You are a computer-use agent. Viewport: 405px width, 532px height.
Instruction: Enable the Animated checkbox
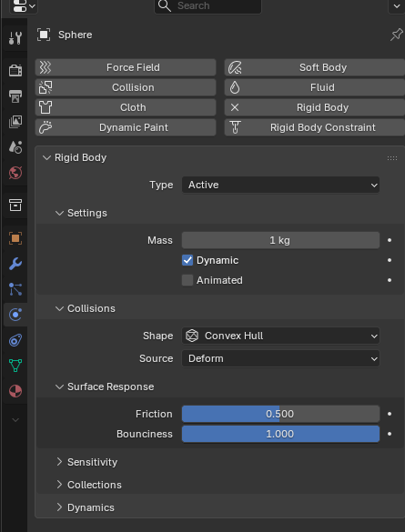pos(187,280)
